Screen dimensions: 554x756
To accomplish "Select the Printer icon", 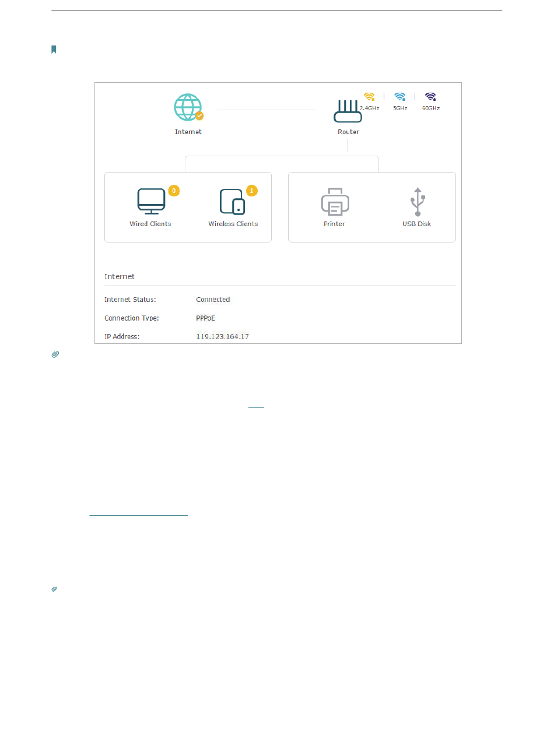I will tap(335, 202).
